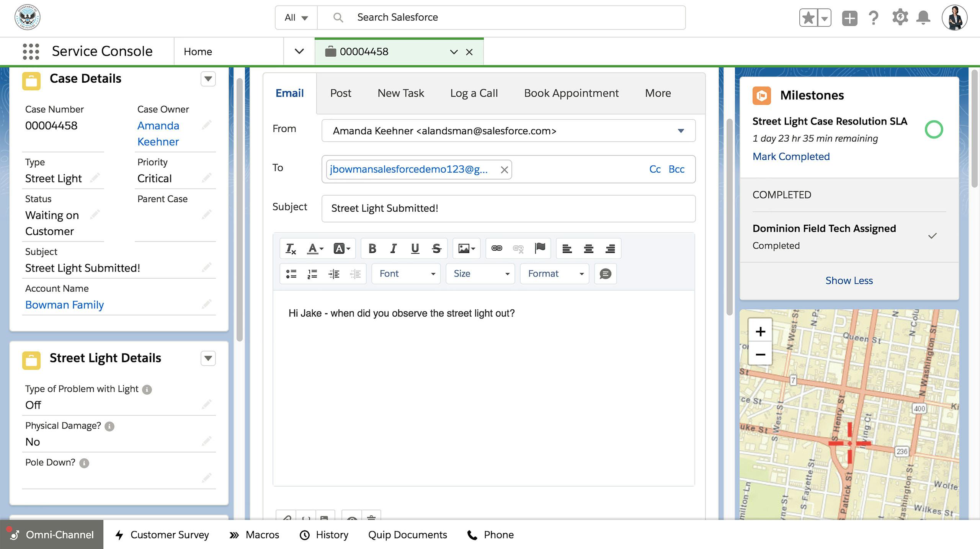Open the navigation menu chevron beside Home
This screenshot has width=980, height=549.
[299, 51]
